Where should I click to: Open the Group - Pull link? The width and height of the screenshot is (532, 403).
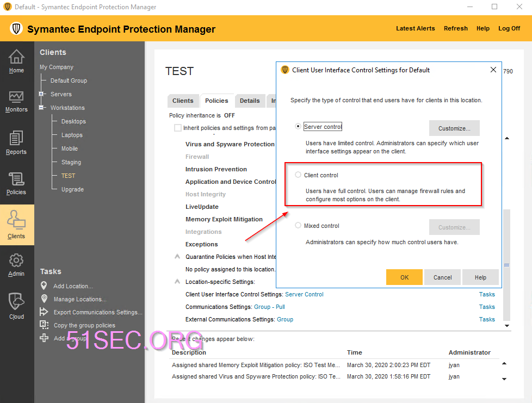tap(269, 307)
